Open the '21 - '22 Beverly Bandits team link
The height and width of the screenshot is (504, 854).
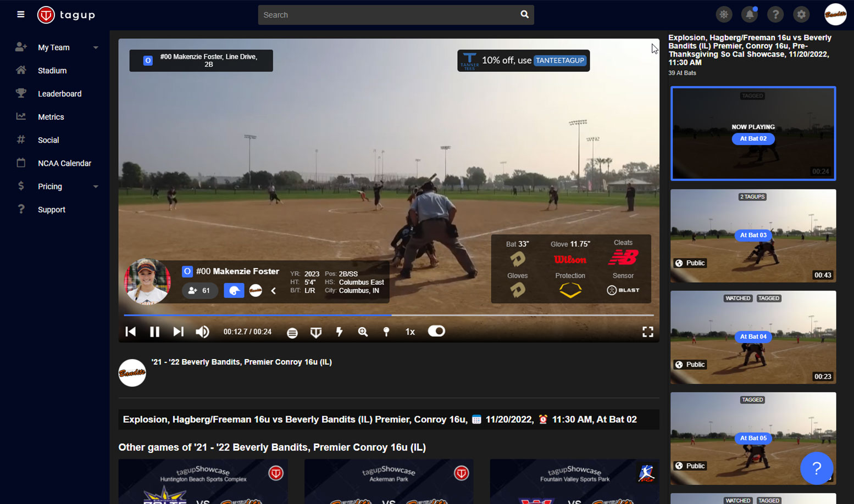241,362
